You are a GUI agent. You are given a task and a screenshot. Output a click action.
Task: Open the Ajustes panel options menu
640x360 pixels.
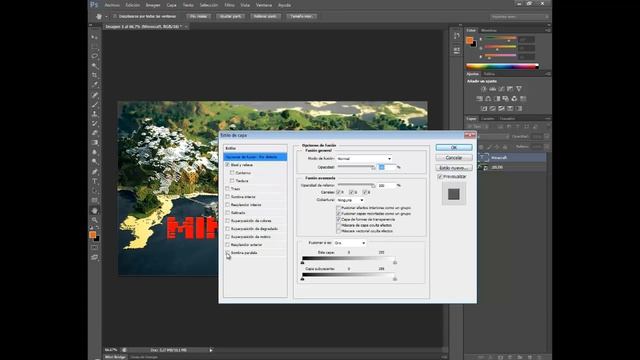click(547, 74)
